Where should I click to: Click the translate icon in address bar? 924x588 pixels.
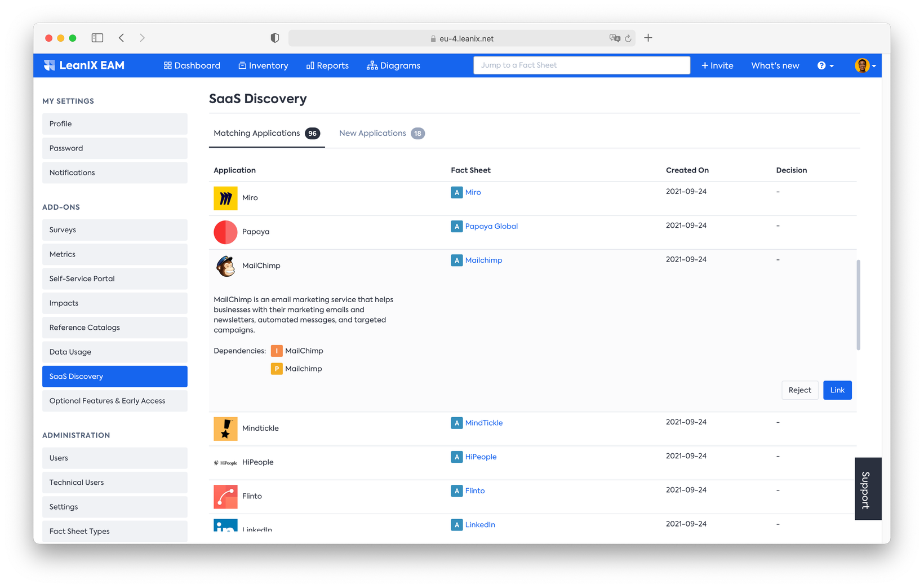(614, 38)
